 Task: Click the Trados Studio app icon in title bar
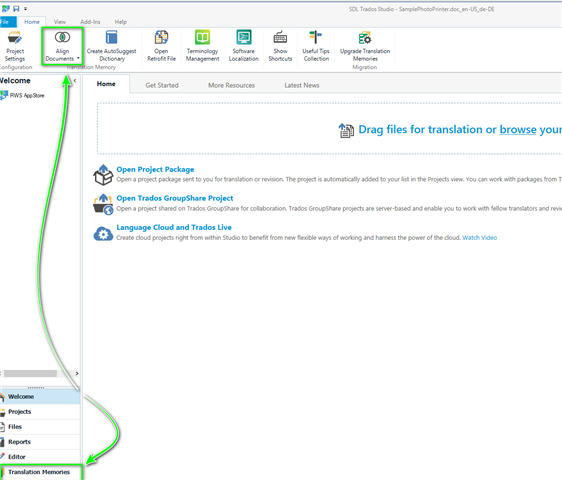(x=6, y=9)
